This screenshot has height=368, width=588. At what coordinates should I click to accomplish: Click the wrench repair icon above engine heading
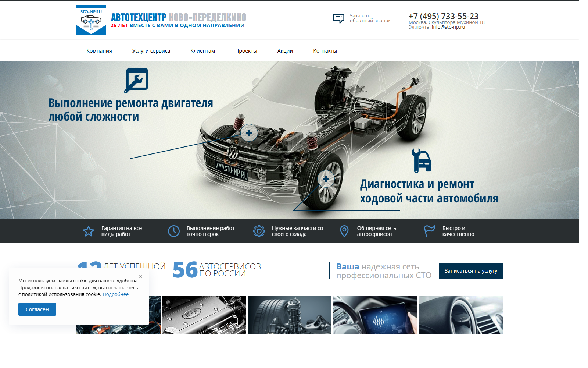click(136, 80)
